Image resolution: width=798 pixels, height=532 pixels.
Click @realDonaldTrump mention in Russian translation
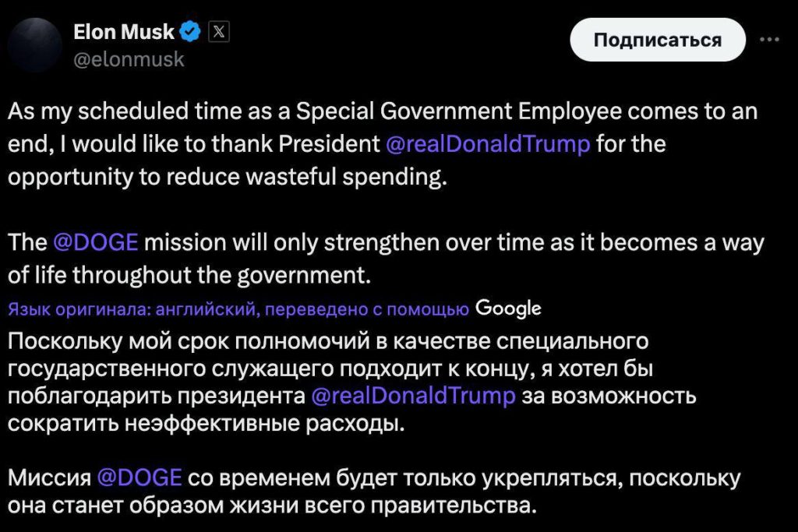(413, 395)
